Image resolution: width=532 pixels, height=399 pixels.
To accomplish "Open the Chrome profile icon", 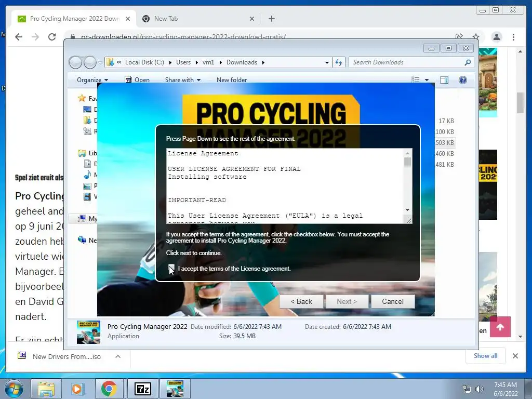I will click(x=497, y=37).
